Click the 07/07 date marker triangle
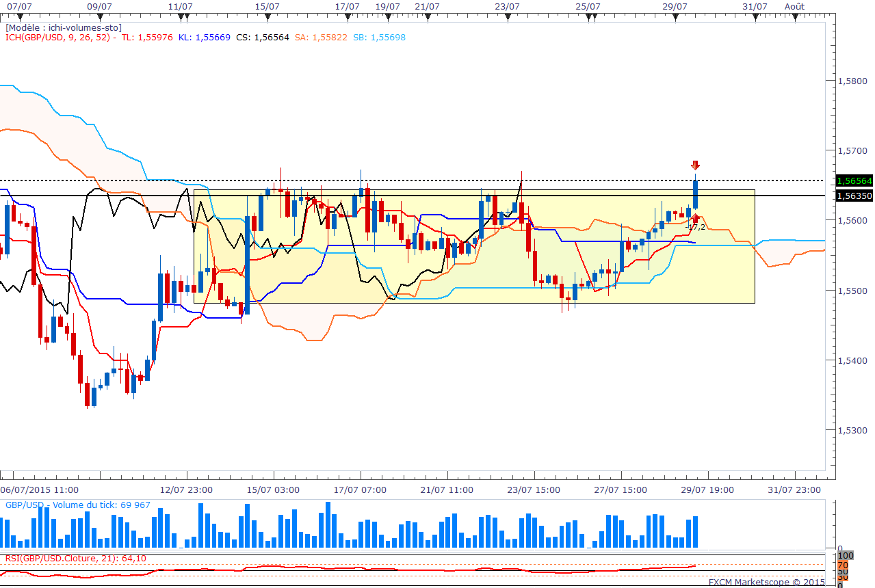The height and width of the screenshot is (588, 875). 16,15
